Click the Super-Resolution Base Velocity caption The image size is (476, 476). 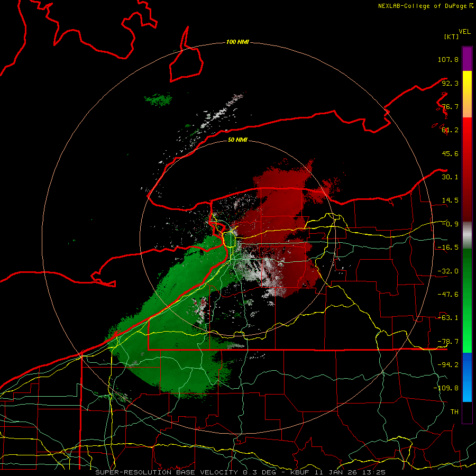click(241, 472)
